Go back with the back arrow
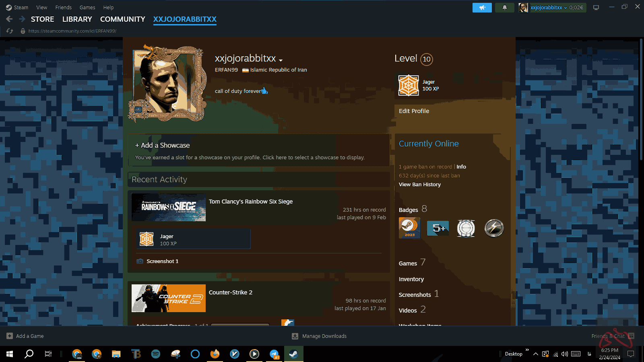644x362 pixels. 9,19
